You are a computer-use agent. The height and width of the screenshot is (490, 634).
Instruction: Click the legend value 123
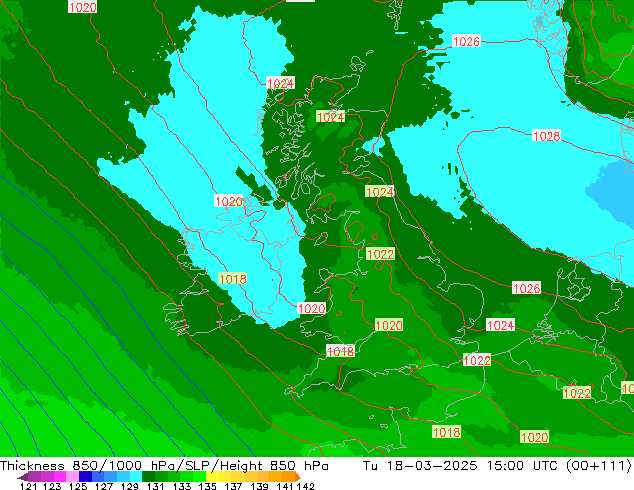click(x=52, y=486)
